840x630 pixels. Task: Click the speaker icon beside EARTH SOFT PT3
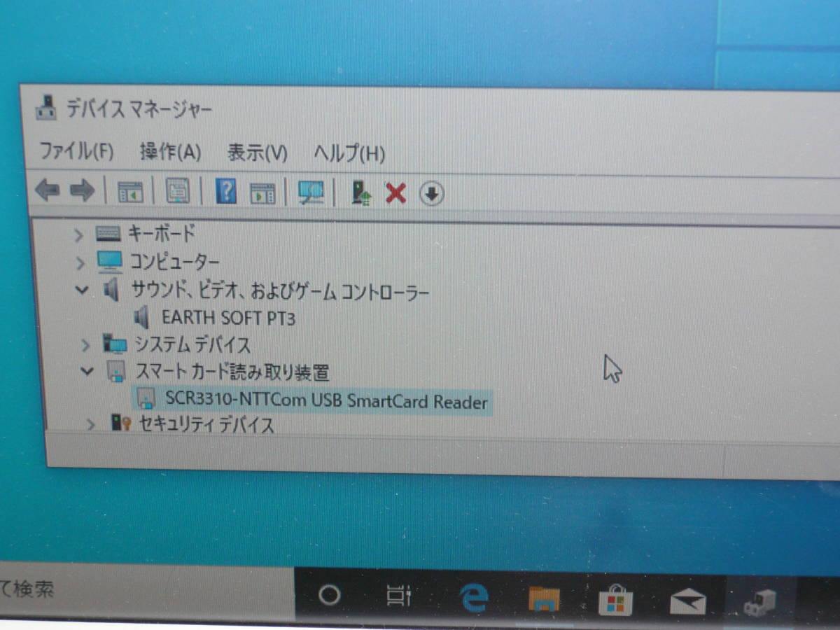click(141, 318)
